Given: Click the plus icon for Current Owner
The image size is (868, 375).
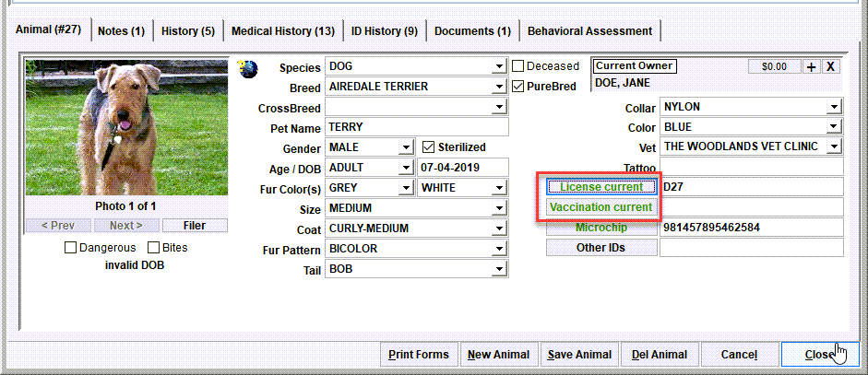Looking at the screenshot, I should coord(811,66).
